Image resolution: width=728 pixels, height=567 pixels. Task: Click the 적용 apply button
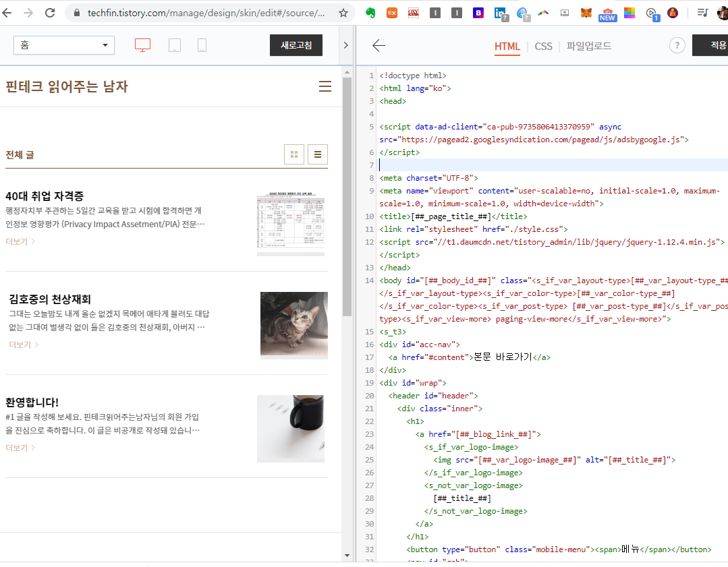pyautogui.click(x=710, y=45)
